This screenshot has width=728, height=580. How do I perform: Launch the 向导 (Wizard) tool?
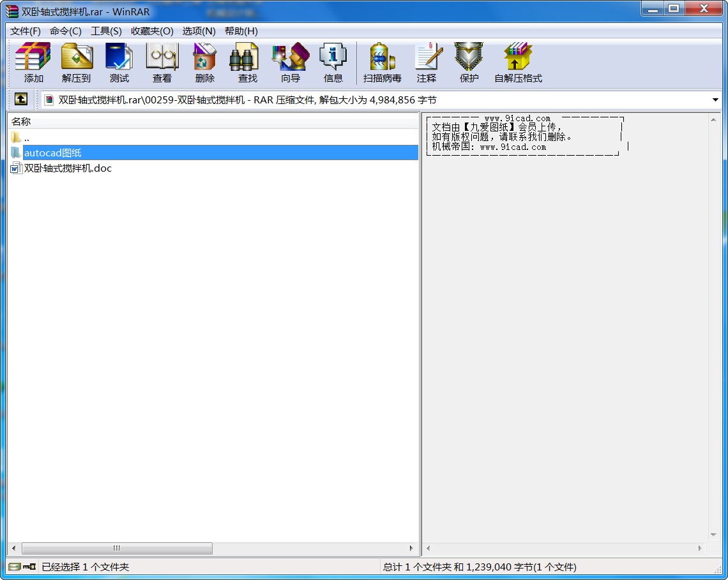(x=290, y=63)
